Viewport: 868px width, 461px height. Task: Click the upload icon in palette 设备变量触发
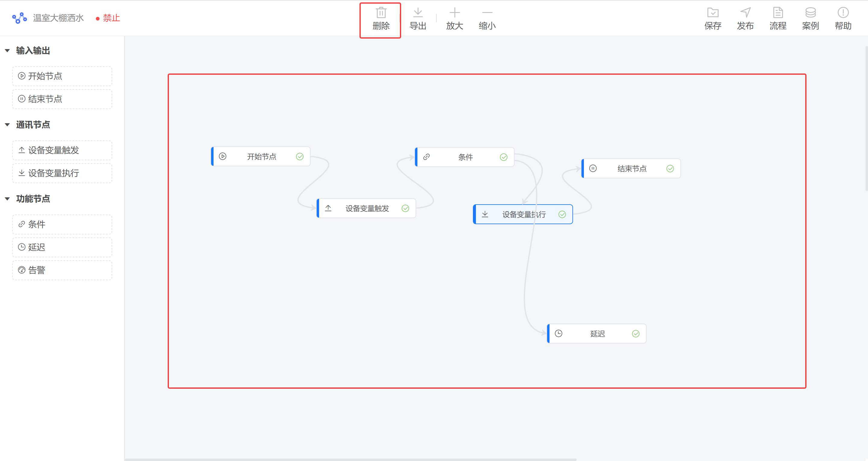(22, 150)
